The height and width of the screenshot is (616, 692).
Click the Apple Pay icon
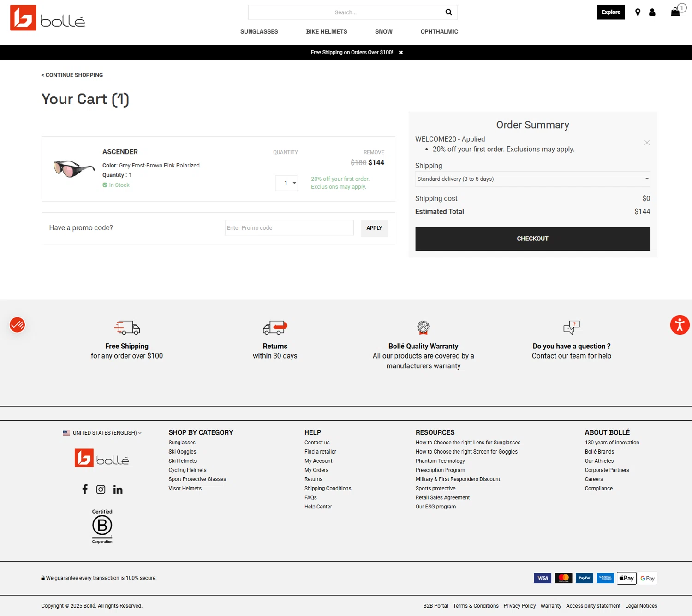click(626, 578)
